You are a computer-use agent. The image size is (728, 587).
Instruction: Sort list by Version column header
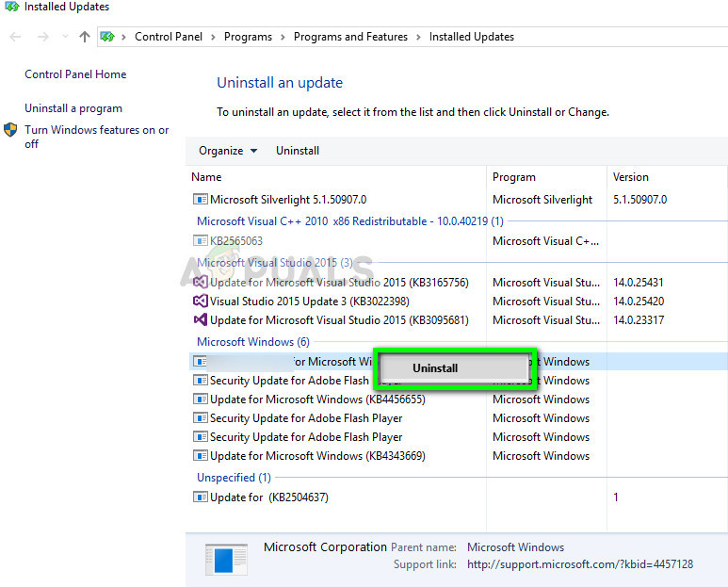[x=630, y=177]
